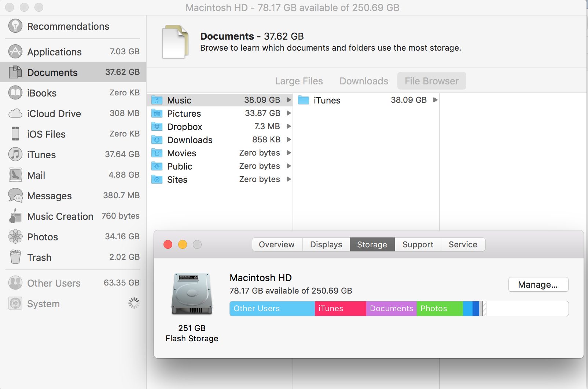Click the Documents segment of storage bar
This screenshot has height=389, width=588.
[x=392, y=309]
